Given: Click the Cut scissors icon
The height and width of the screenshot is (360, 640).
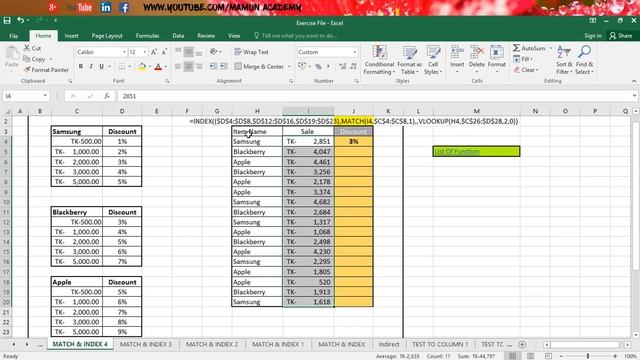Looking at the screenshot, I should [x=27, y=48].
